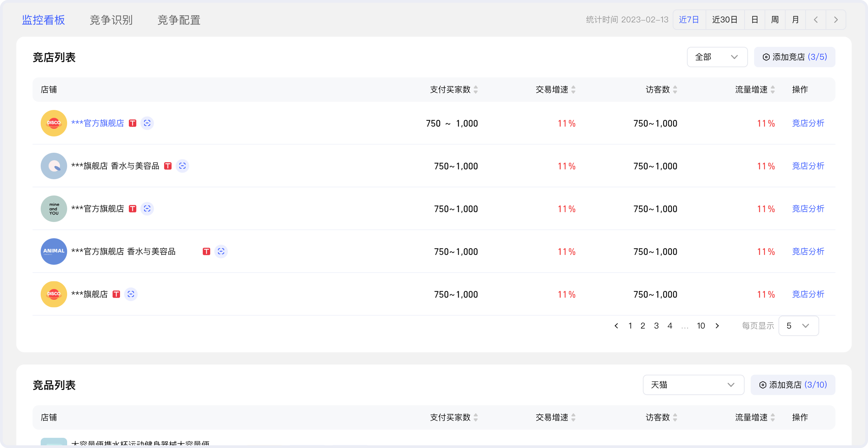This screenshot has height=448, width=868.
Task: Click DISCO logo of first store row
Action: click(x=54, y=123)
